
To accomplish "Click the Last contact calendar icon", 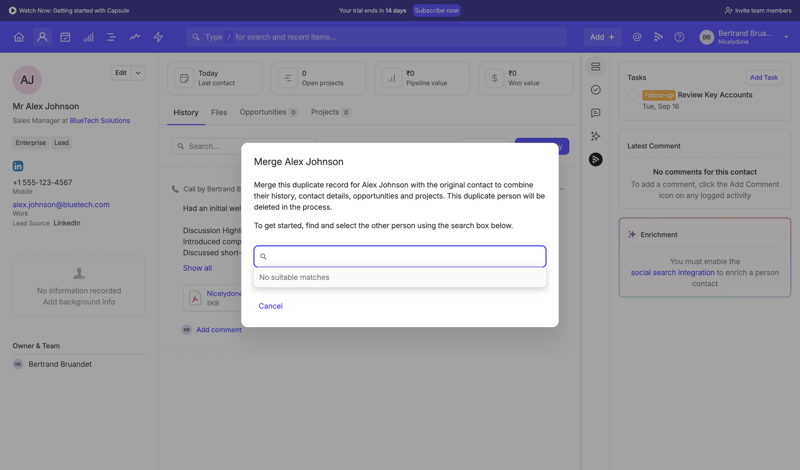I will 184,78.
